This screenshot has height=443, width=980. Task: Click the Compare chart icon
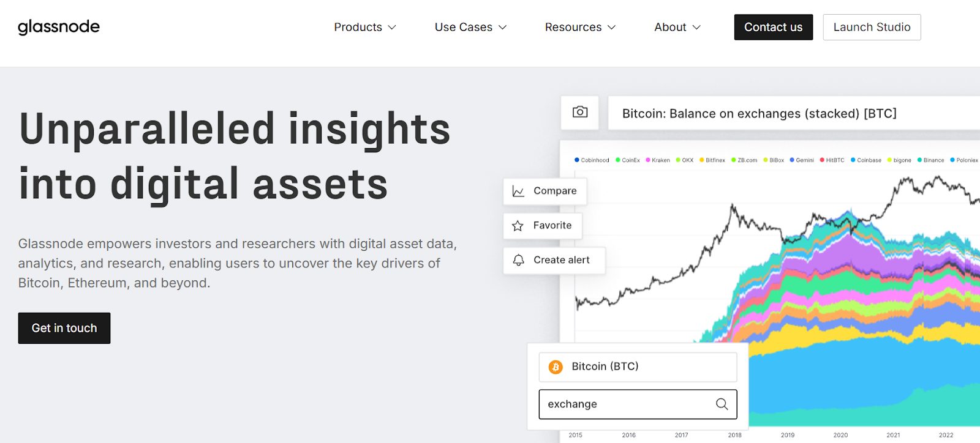518,192
